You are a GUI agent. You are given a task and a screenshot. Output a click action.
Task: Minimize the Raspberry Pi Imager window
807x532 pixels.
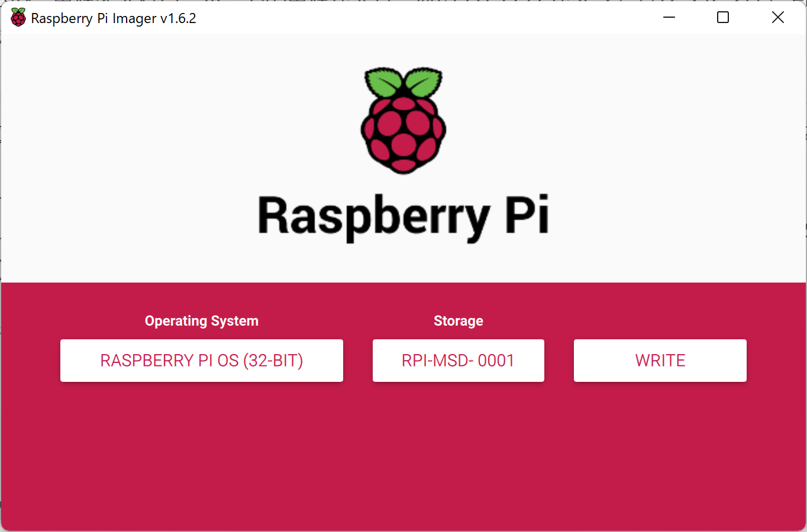click(669, 17)
